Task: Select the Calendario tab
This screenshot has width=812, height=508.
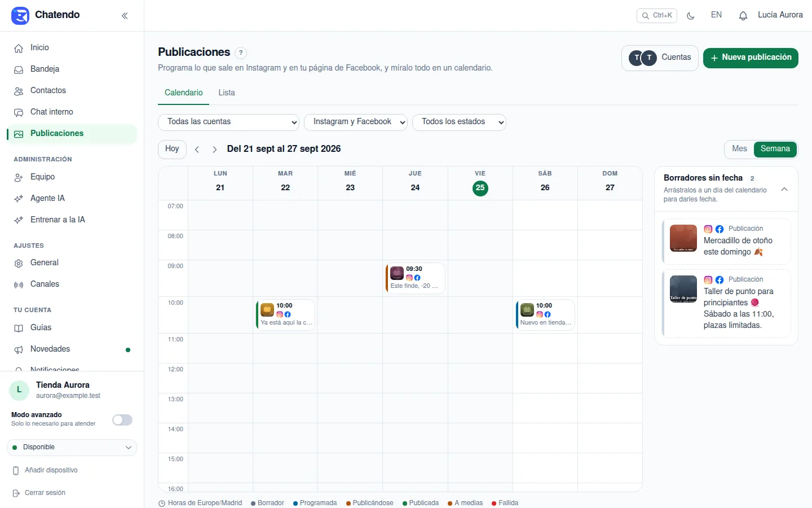Action: tap(183, 93)
